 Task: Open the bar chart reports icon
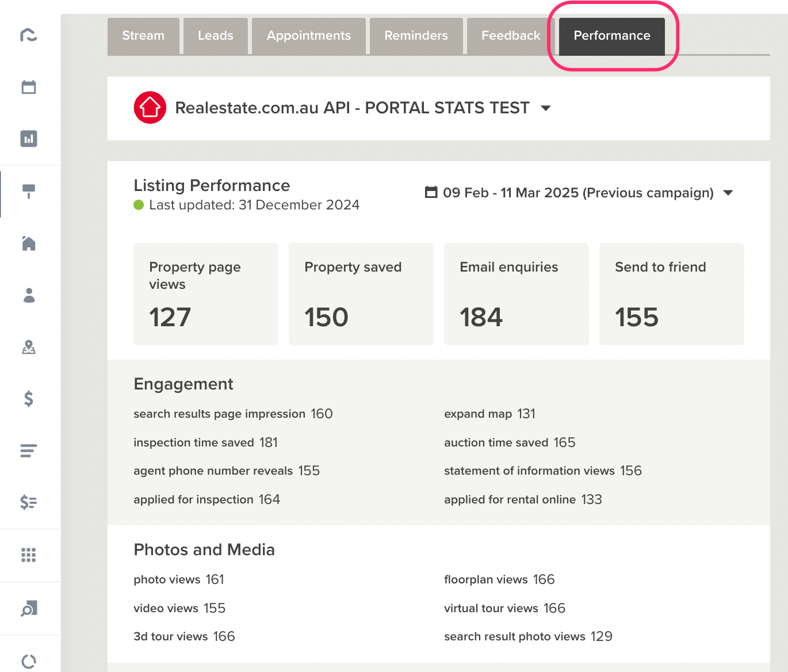click(29, 139)
